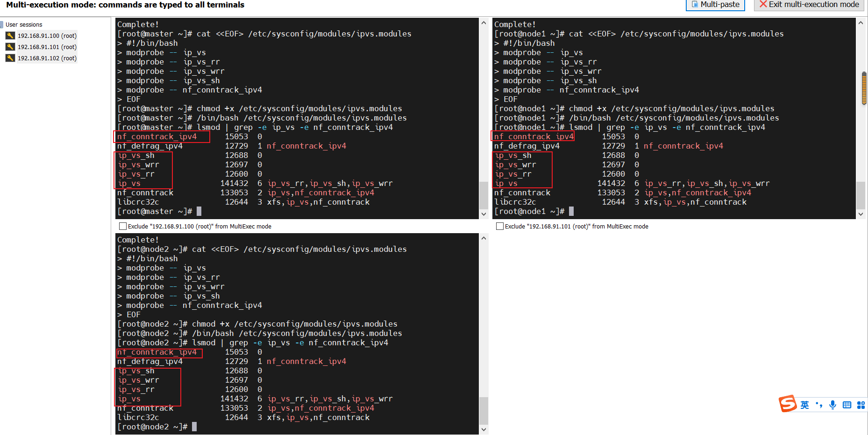Screen dimensions: 868x435
Task: Click master terminal scroll-up arrow
Action: click(484, 23)
